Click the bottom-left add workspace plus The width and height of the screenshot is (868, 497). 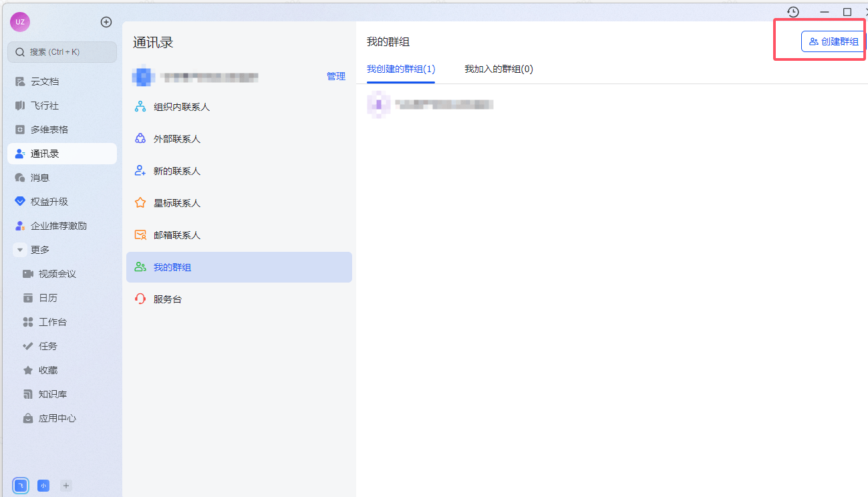coord(66,486)
